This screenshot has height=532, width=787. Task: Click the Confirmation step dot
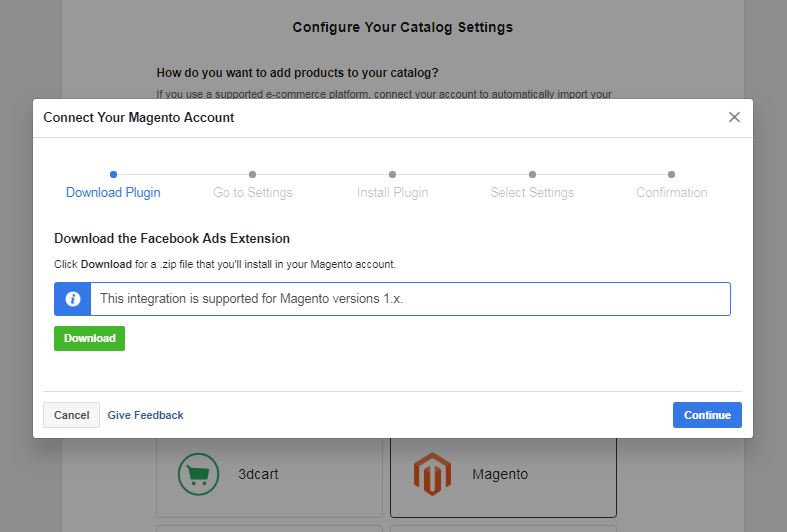(x=672, y=174)
